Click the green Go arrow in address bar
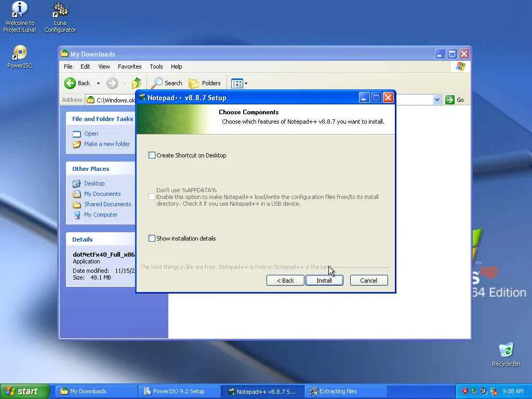Image resolution: width=532 pixels, height=399 pixels. pyautogui.click(x=450, y=100)
